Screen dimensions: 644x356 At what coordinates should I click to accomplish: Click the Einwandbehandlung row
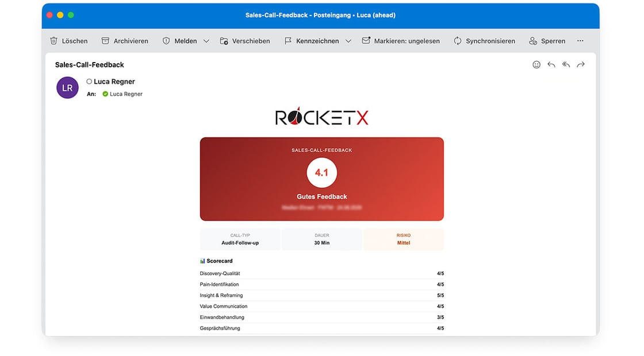(321, 317)
